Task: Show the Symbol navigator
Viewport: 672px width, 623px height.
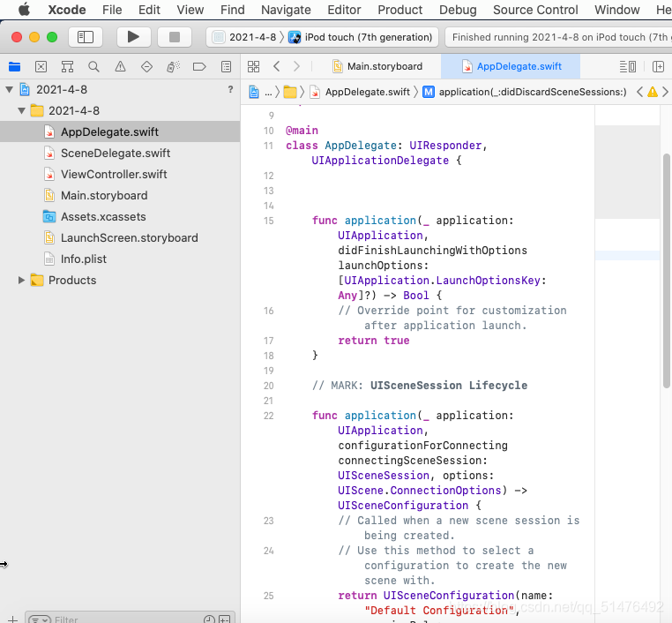Action: [x=67, y=66]
